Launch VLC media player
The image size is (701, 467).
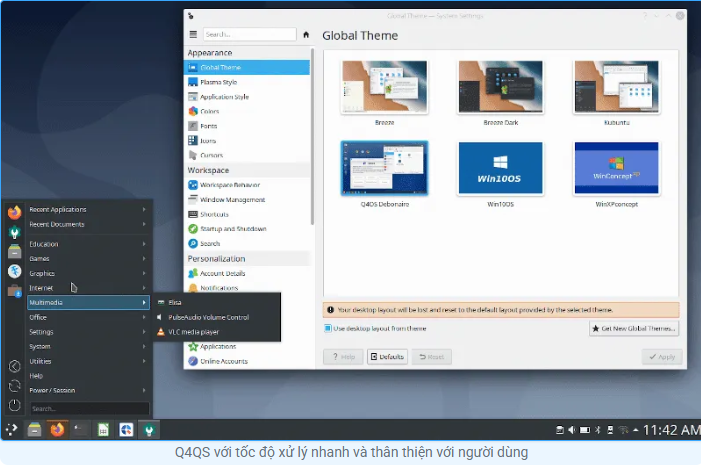[x=217, y=332]
